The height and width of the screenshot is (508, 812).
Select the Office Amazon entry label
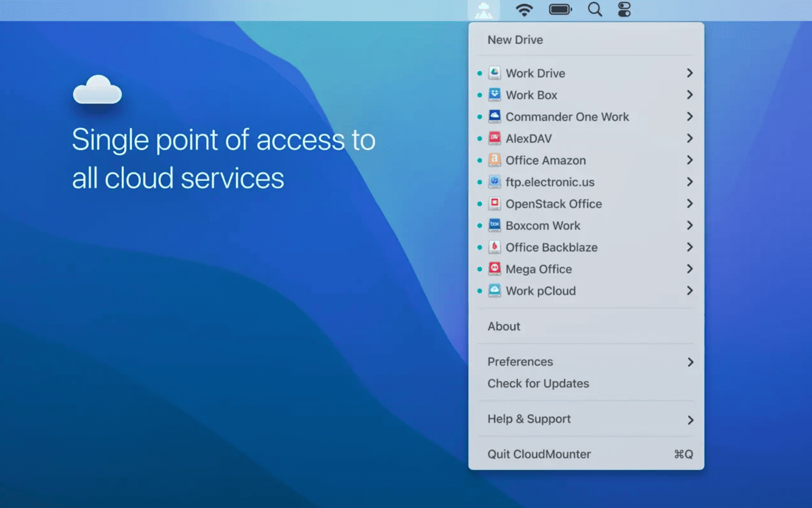pos(546,161)
